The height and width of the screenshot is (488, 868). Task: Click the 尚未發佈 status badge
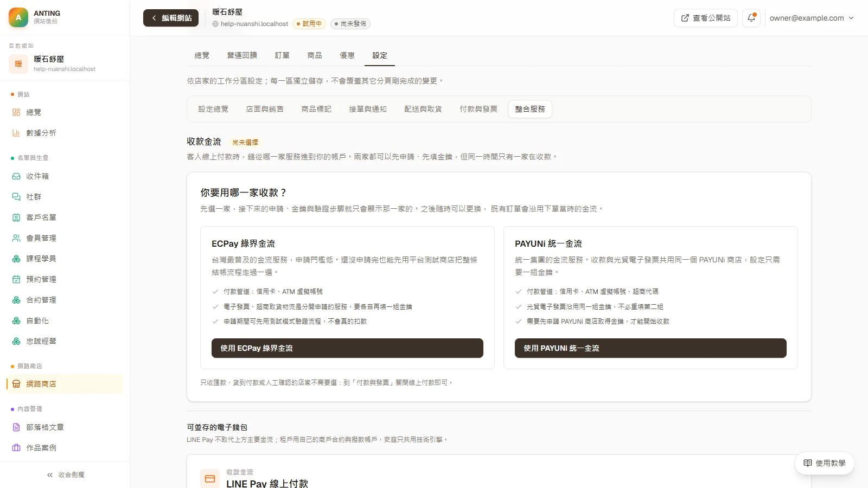(350, 24)
